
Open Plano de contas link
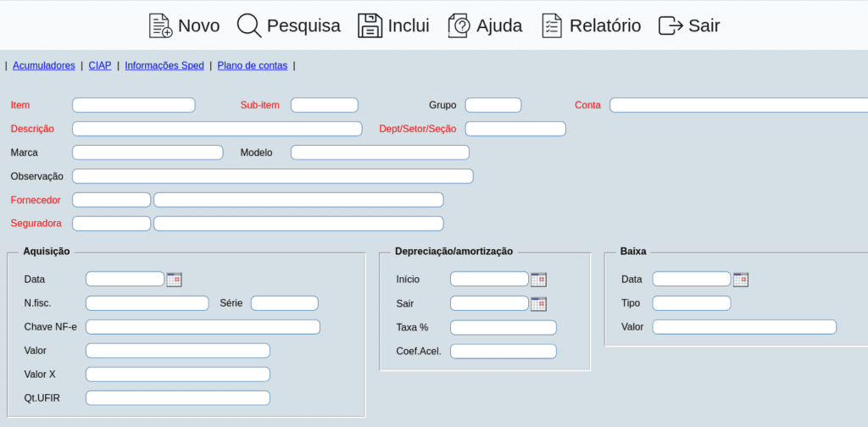[x=253, y=65]
